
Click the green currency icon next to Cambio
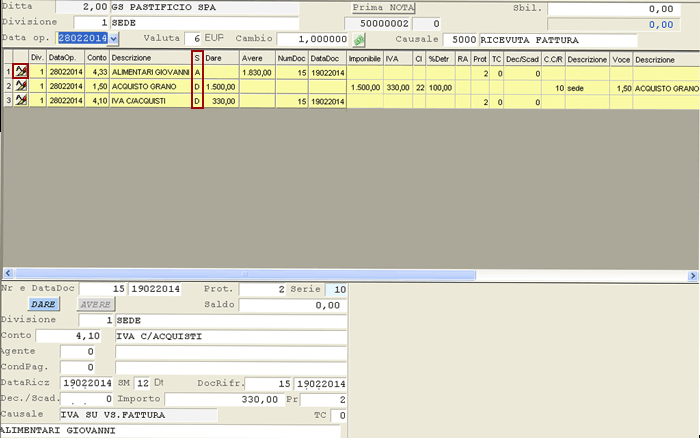pos(359,40)
